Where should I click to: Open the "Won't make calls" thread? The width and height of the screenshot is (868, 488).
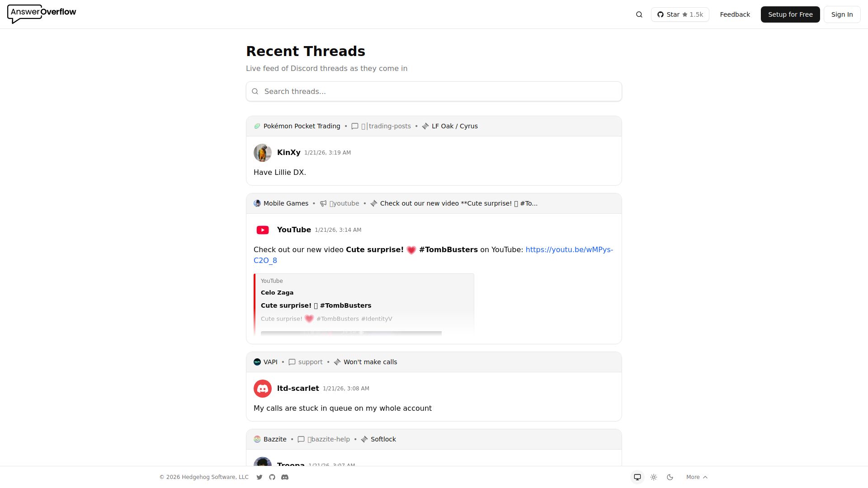coord(370,362)
